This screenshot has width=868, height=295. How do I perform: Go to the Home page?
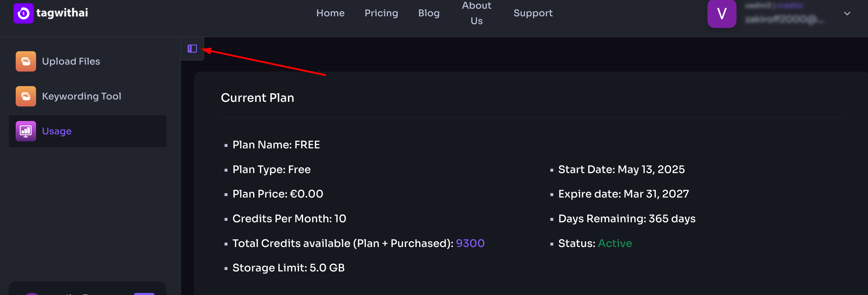point(330,13)
